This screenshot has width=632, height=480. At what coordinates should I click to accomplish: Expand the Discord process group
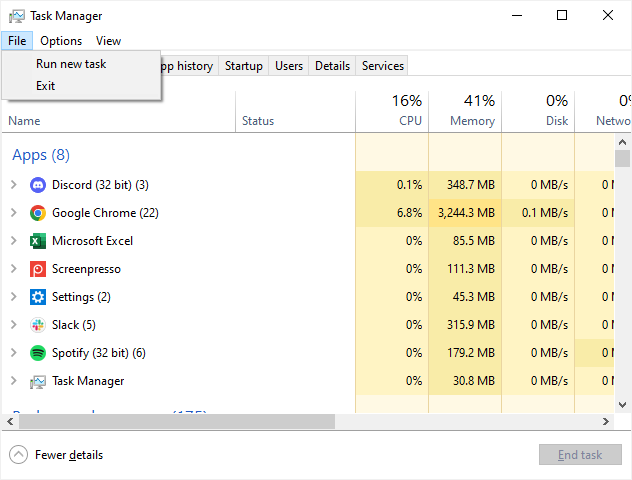[13, 185]
